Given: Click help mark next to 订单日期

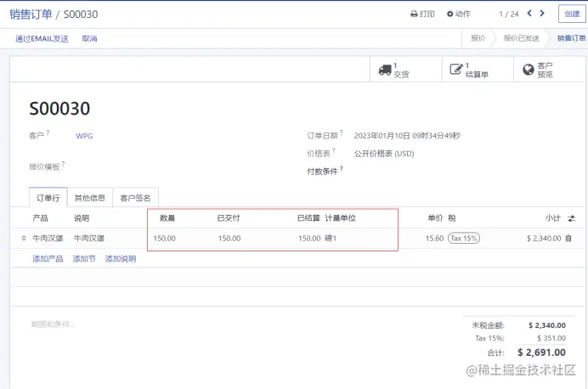Looking at the screenshot, I should click(x=342, y=132).
